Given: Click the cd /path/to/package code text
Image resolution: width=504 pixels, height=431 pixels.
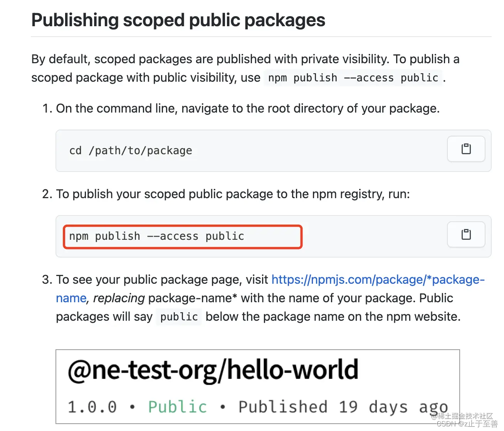Looking at the screenshot, I should 131,150.
